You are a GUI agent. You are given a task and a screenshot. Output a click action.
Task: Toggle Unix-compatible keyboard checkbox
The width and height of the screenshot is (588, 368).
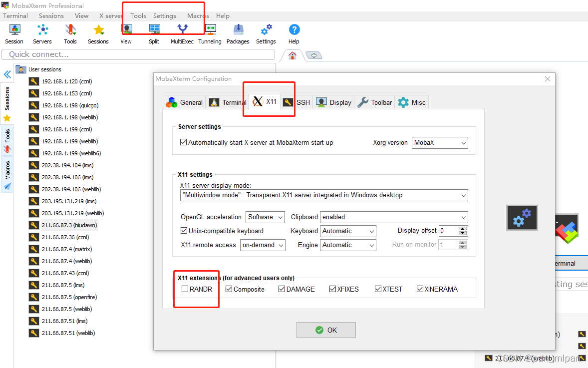pos(184,230)
